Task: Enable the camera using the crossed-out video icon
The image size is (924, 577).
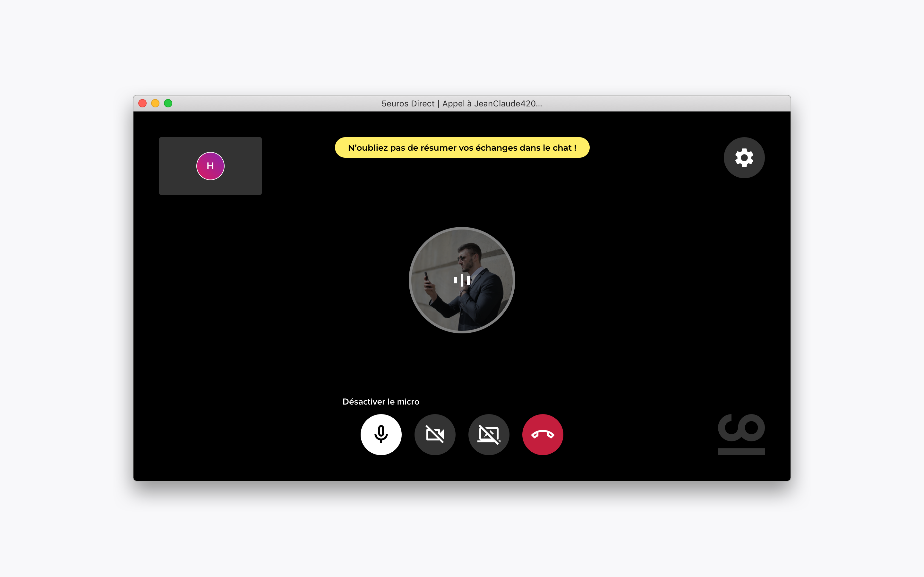Action: click(435, 434)
